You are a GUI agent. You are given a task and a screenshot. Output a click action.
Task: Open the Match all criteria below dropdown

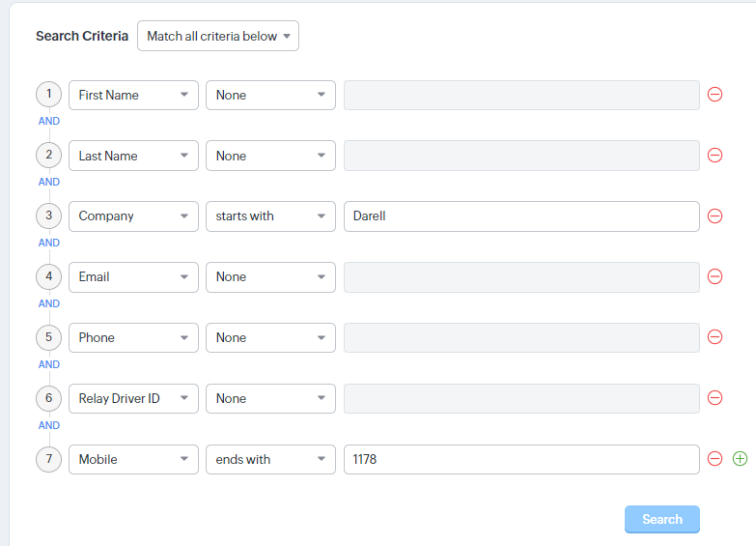tap(218, 36)
